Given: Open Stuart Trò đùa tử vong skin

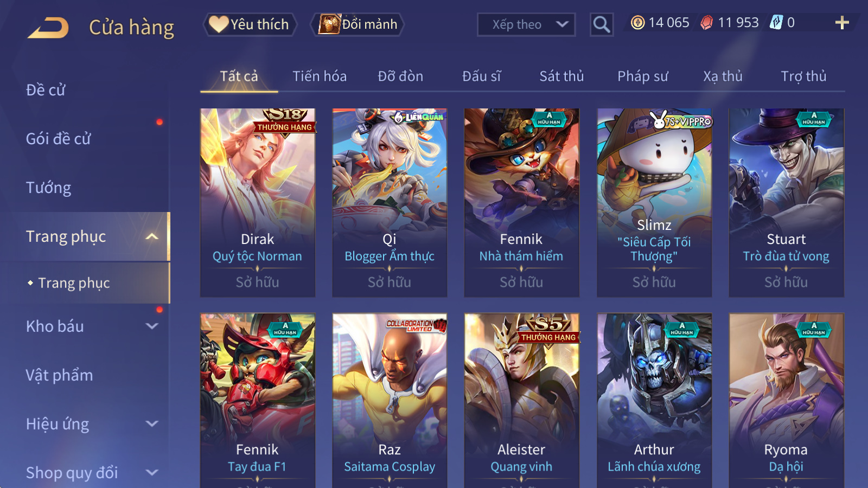Looking at the screenshot, I should [x=786, y=202].
